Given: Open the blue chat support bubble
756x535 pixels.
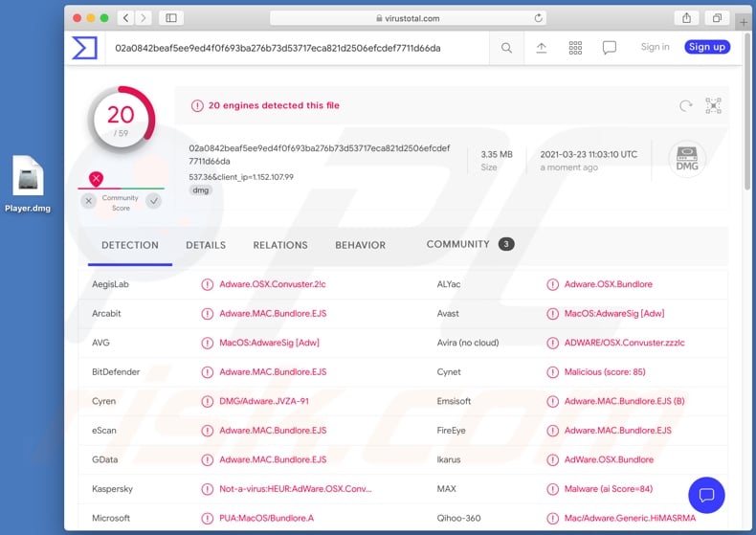Looking at the screenshot, I should click(706, 495).
